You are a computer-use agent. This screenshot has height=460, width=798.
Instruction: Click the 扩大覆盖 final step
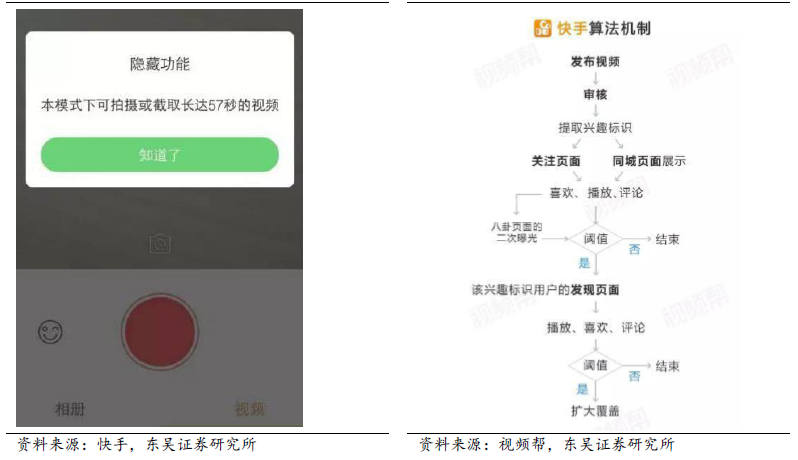(x=595, y=411)
